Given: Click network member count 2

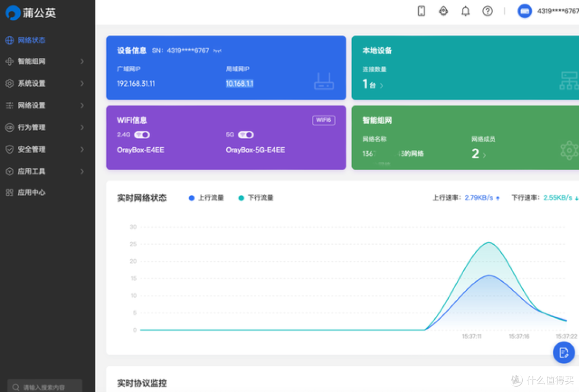Looking at the screenshot, I should click(x=475, y=153).
